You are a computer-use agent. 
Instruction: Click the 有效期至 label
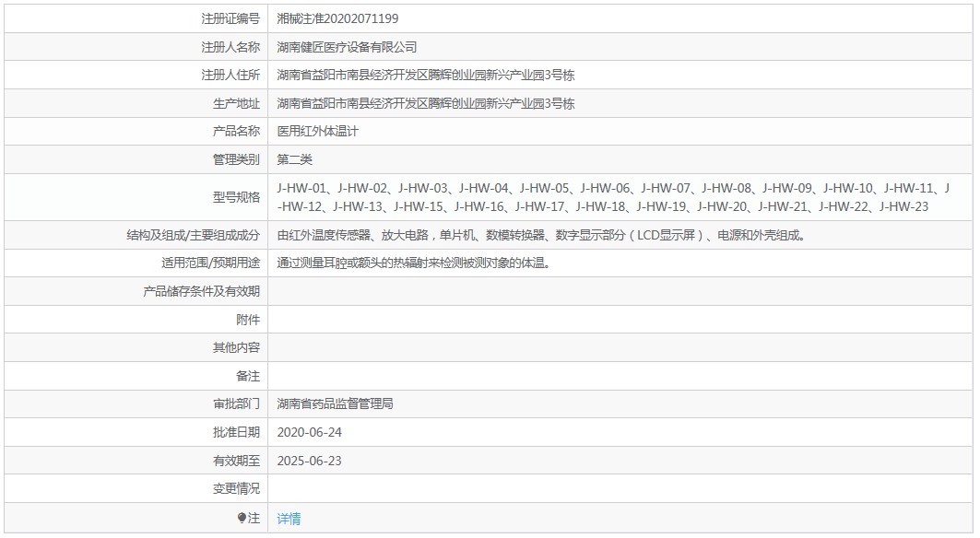point(236,462)
